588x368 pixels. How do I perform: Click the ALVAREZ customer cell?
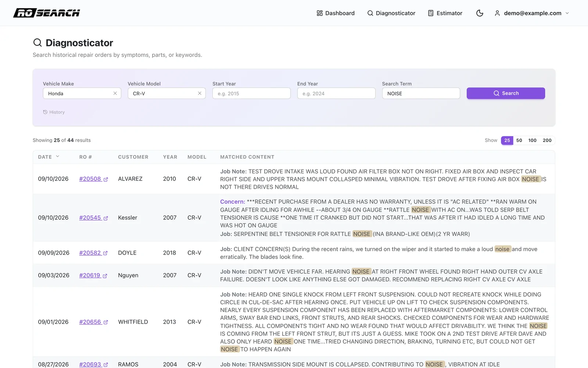tap(130, 179)
